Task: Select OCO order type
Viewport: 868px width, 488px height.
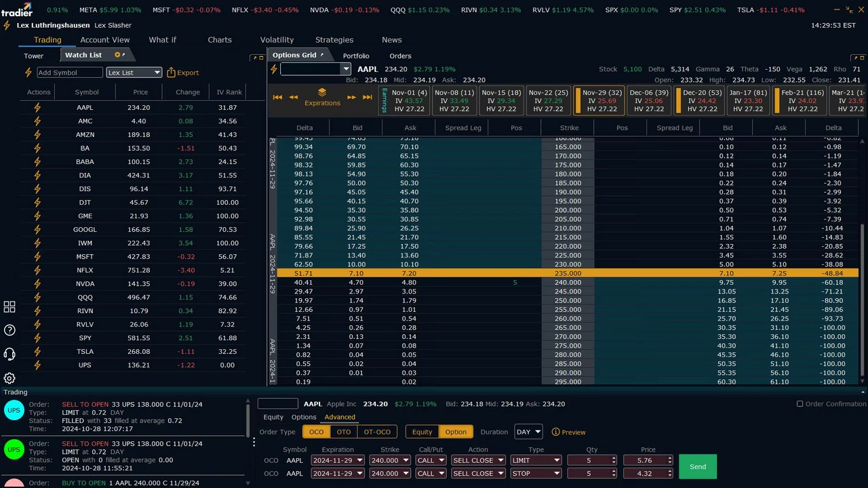Action: pos(316,432)
